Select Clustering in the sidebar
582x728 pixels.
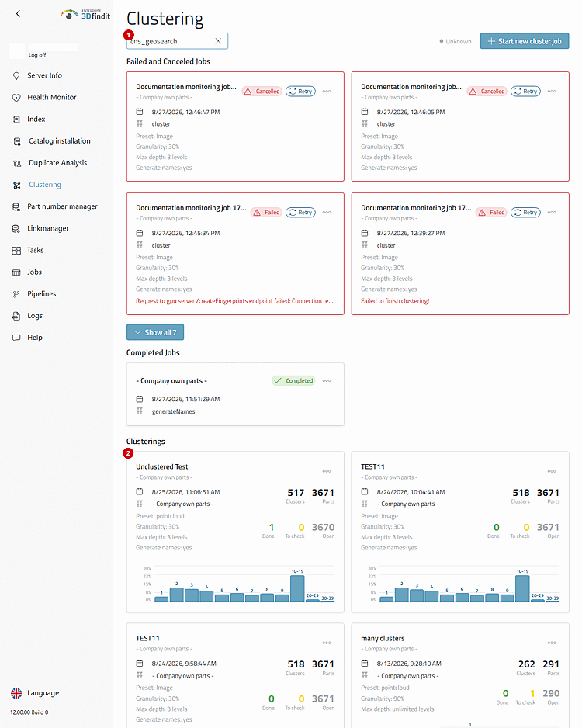[44, 184]
